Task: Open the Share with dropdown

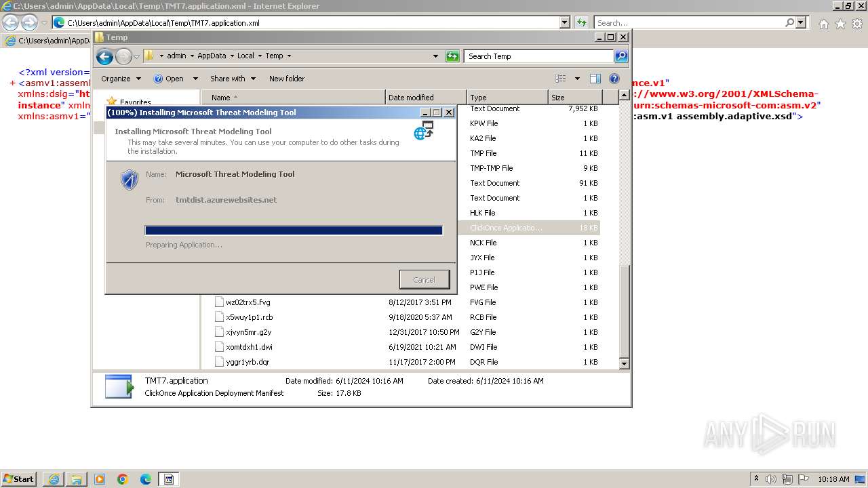Action: click(233, 79)
